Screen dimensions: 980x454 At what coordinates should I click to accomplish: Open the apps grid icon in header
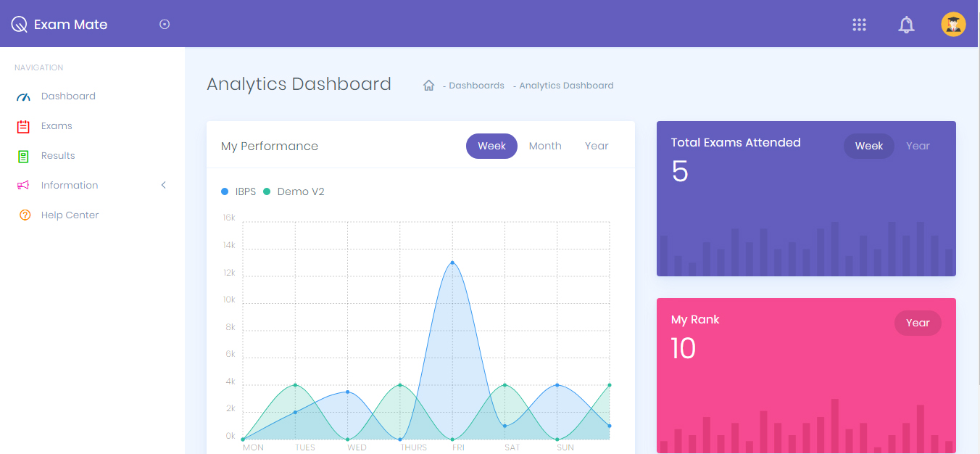click(x=859, y=25)
